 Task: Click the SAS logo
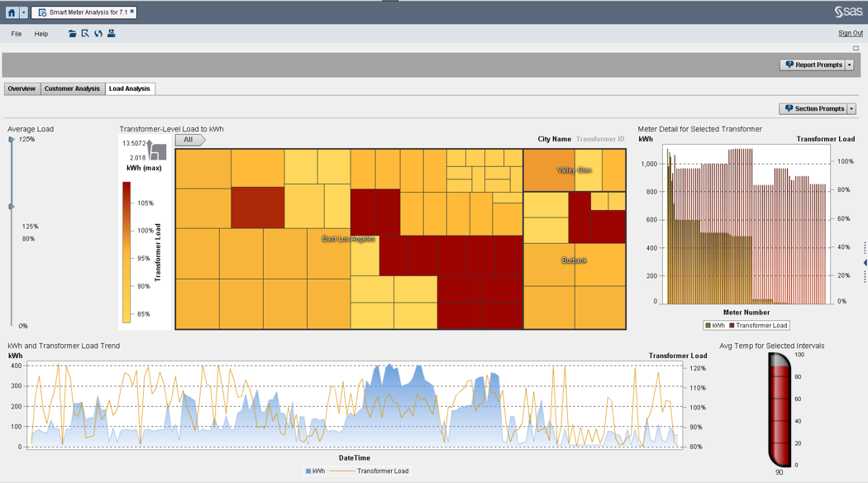(x=848, y=12)
